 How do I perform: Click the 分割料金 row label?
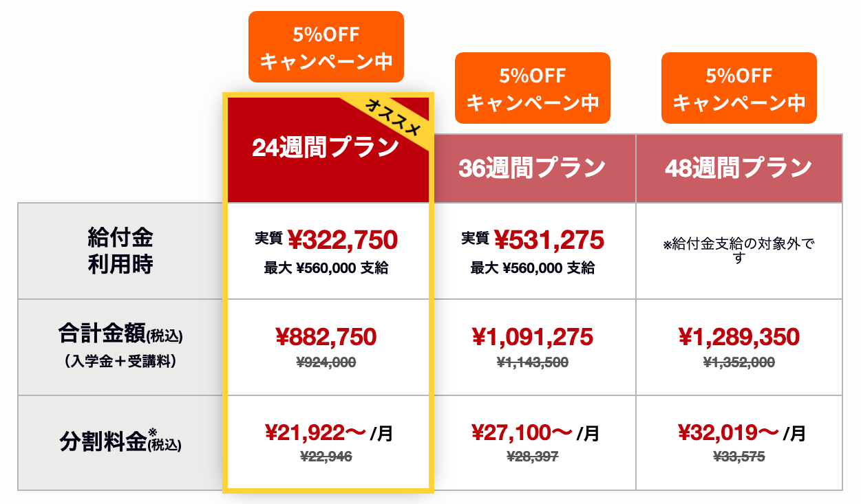[120, 443]
